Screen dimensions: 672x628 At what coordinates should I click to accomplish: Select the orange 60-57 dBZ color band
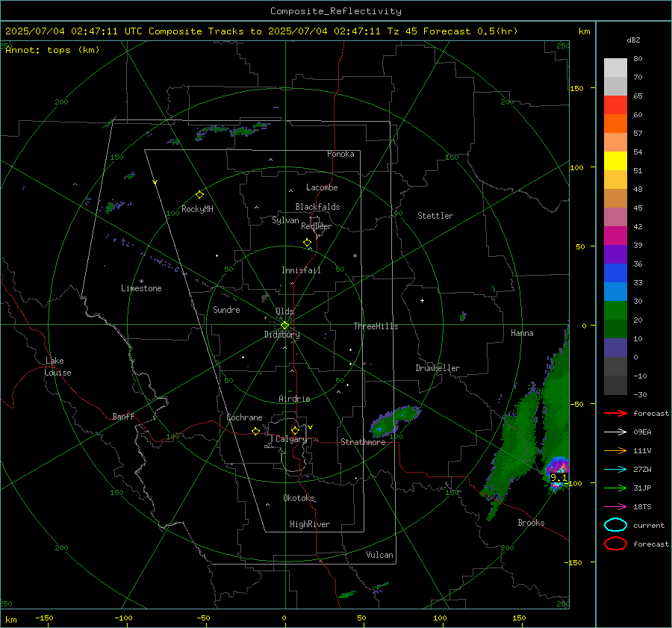tap(615, 124)
